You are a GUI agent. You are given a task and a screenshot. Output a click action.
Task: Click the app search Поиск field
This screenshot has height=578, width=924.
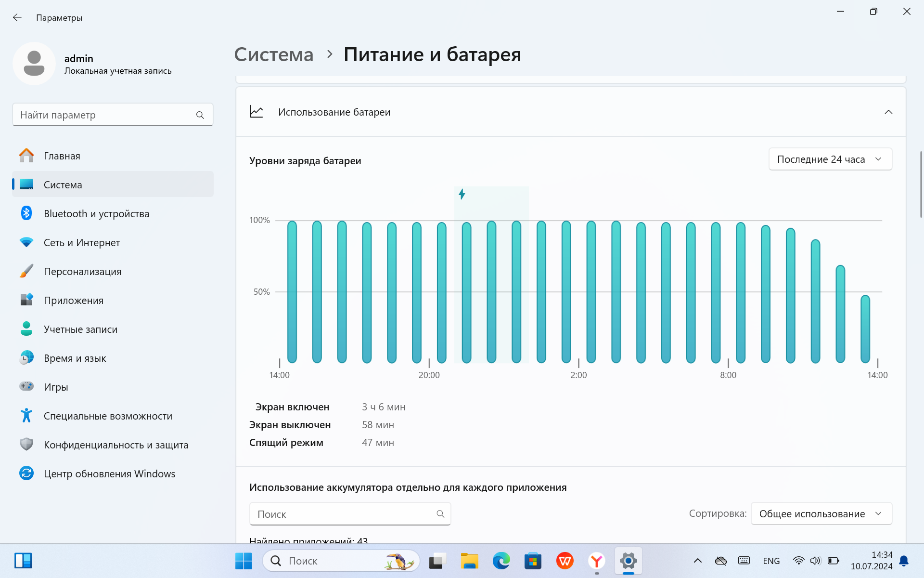350,514
